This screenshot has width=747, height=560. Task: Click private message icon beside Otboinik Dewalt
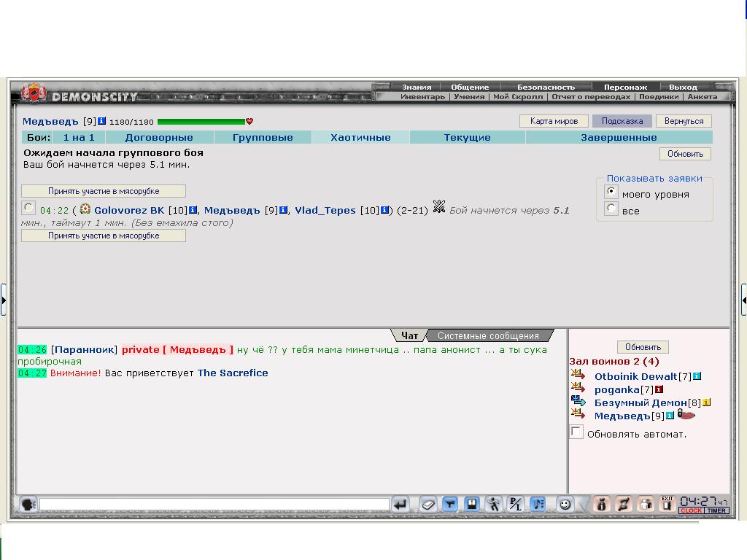click(578, 376)
